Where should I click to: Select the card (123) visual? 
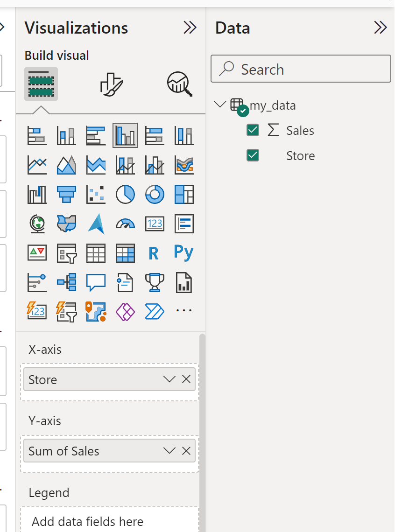[155, 224]
